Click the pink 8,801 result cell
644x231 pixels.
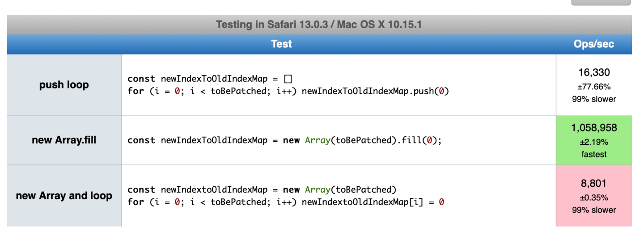click(594, 196)
